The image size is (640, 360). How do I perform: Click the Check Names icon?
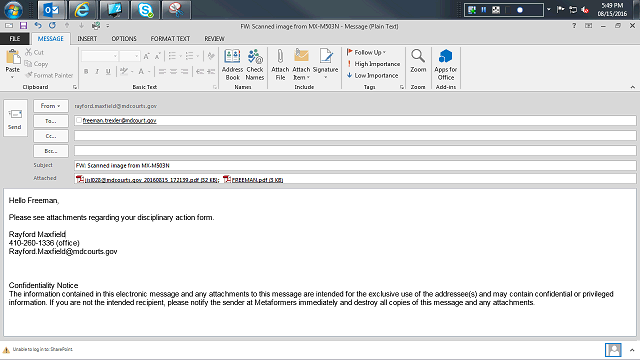(x=255, y=64)
